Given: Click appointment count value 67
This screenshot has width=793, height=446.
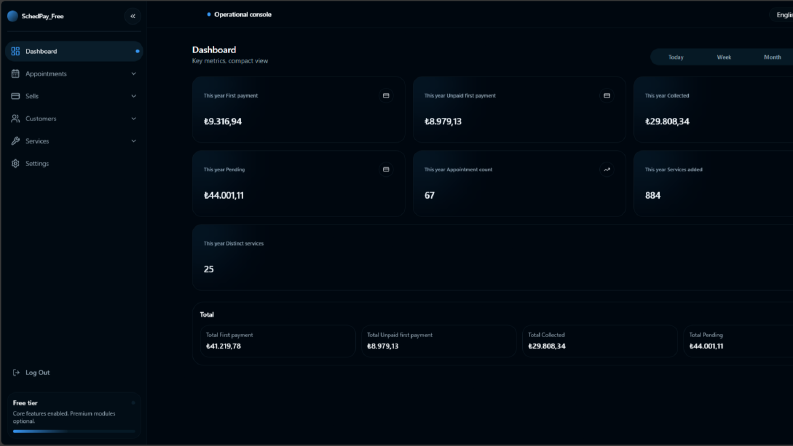Looking at the screenshot, I should coord(429,195).
